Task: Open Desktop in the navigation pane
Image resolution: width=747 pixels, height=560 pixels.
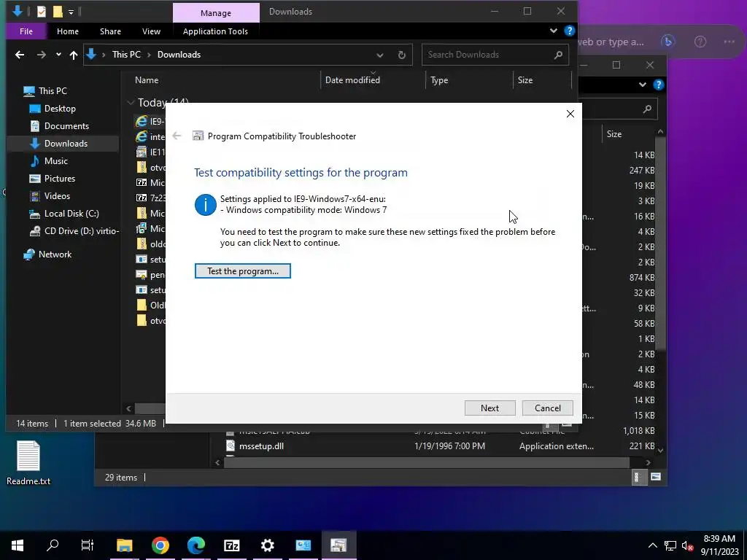Action: click(x=60, y=109)
